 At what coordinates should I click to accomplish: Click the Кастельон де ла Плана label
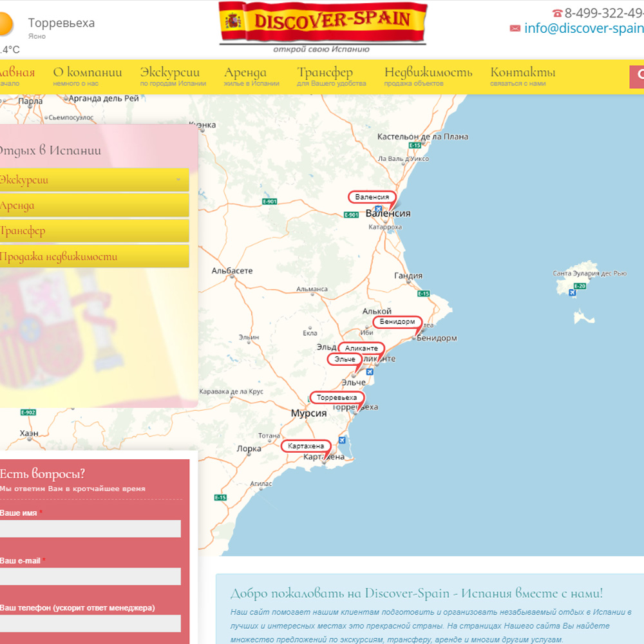coord(422,137)
